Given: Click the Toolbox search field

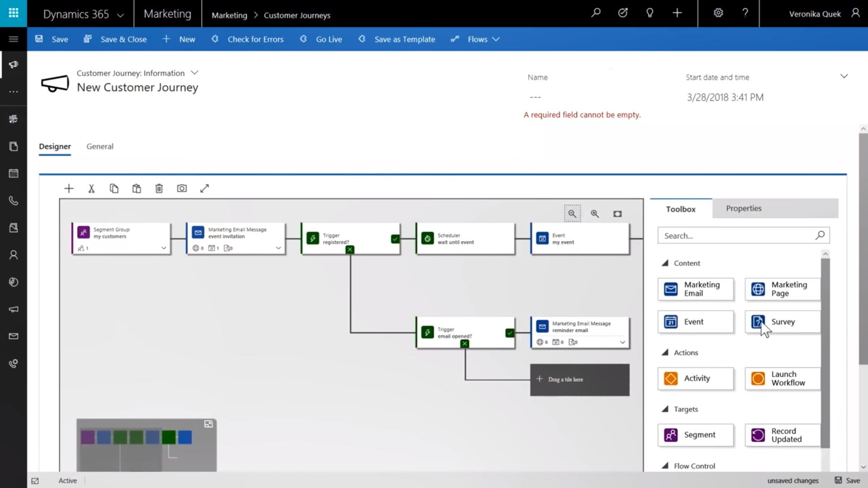Looking at the screenshot, I should coord(737,236).
